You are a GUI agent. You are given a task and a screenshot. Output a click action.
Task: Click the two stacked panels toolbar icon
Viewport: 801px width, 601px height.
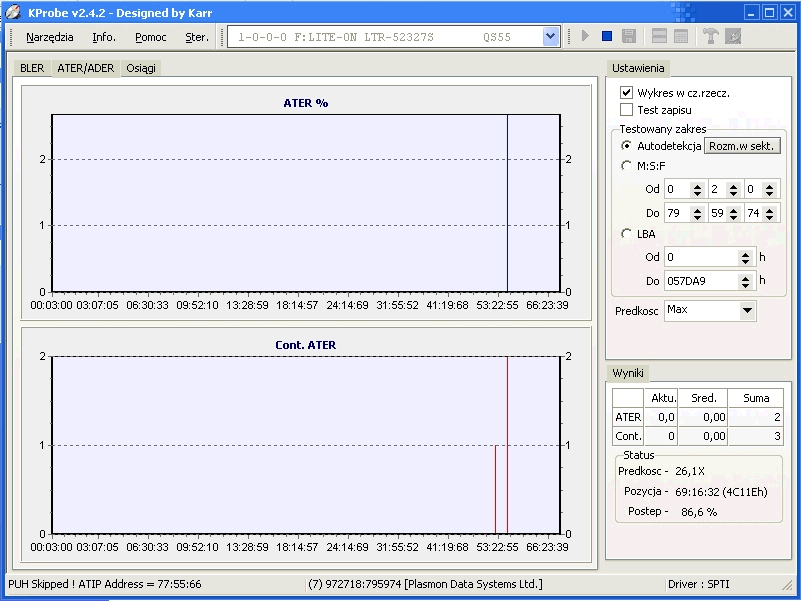coord(659,36)
